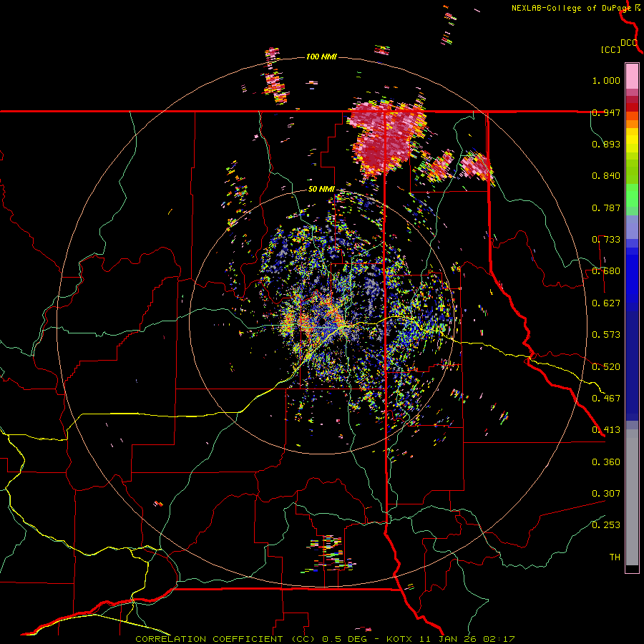
Task: Click the NEXLAB-College of DuPage credit text
Action: coord(571,8)
